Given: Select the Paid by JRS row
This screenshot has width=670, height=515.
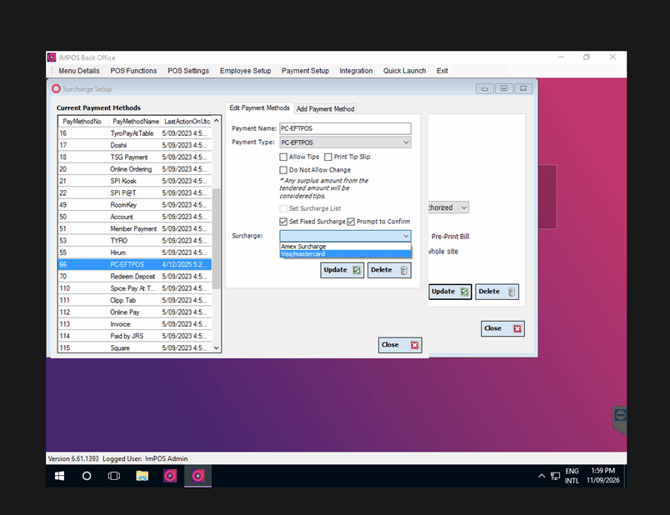Looking at the screenshot, I should [x=135, y=336].
